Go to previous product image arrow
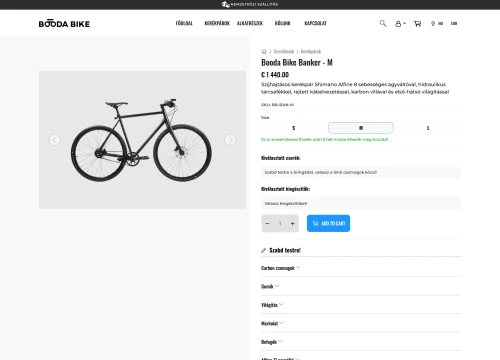 pyautogui.click(x=55, y=140)
